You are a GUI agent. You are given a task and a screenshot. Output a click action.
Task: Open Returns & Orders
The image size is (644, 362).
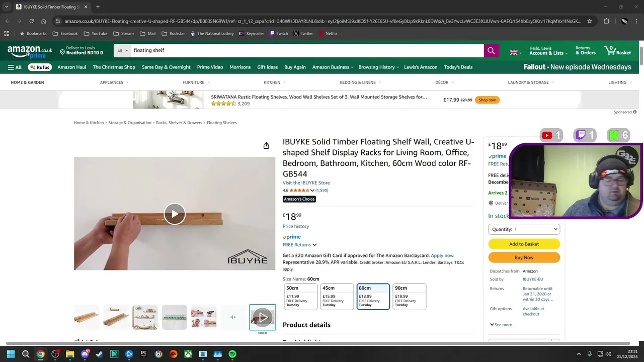click(585, 51)
